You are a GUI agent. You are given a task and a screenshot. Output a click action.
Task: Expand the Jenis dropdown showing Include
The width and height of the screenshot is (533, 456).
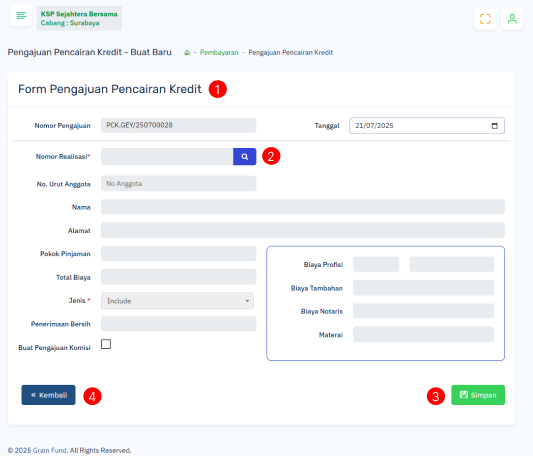[x=177, y=301]
